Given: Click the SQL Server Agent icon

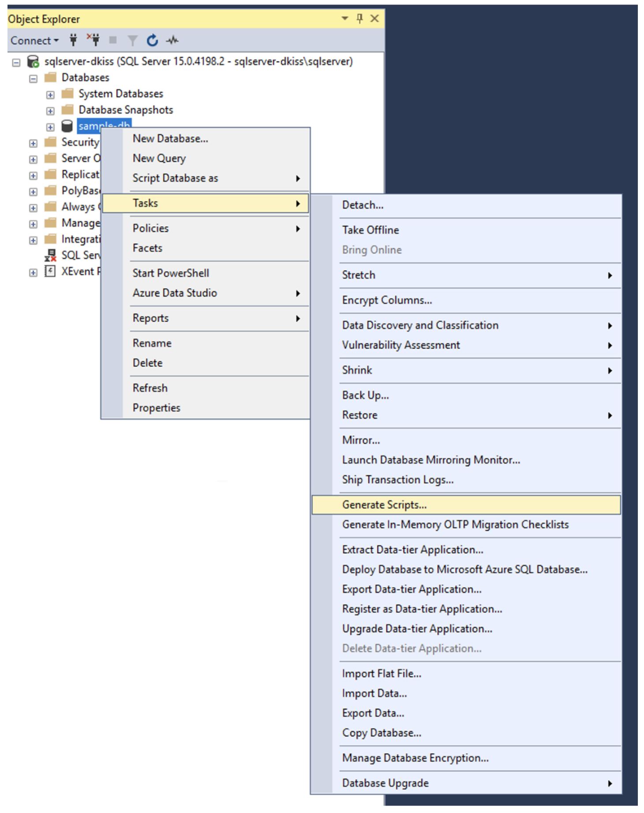Looking at the screenshot, I should pyautogui.click(x=51, y=255).
